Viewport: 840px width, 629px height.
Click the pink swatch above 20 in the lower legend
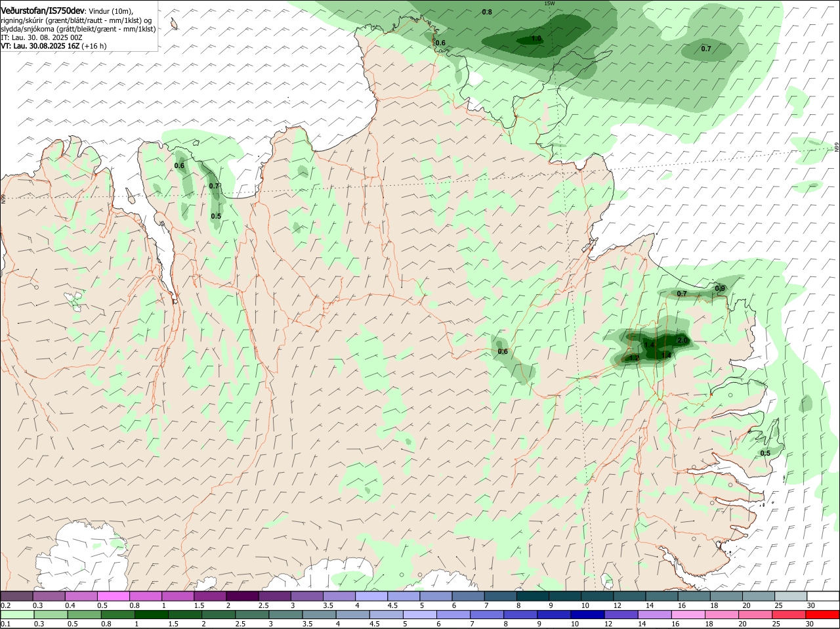(756, 615)
